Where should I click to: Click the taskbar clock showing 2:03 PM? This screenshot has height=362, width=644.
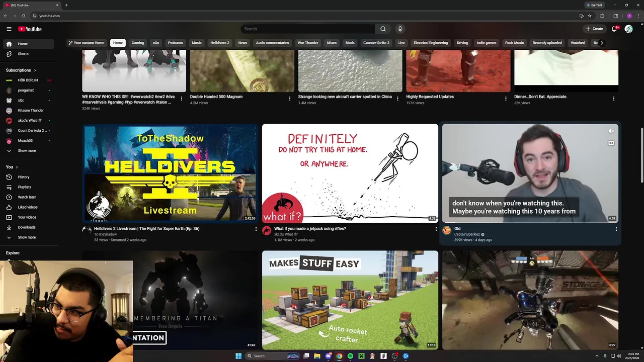pyautogui.click(x=632, y=356)
